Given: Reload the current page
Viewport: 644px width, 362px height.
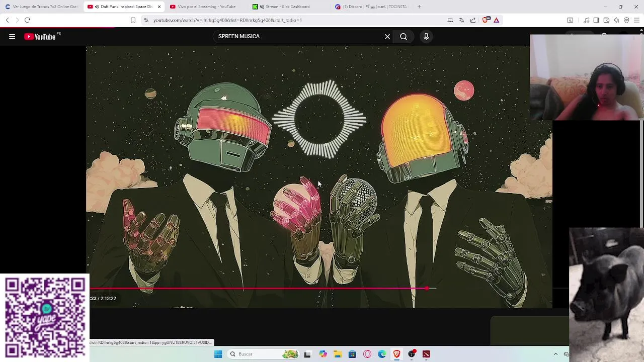Looking at the screenshot, I should [x=28, y=20].
